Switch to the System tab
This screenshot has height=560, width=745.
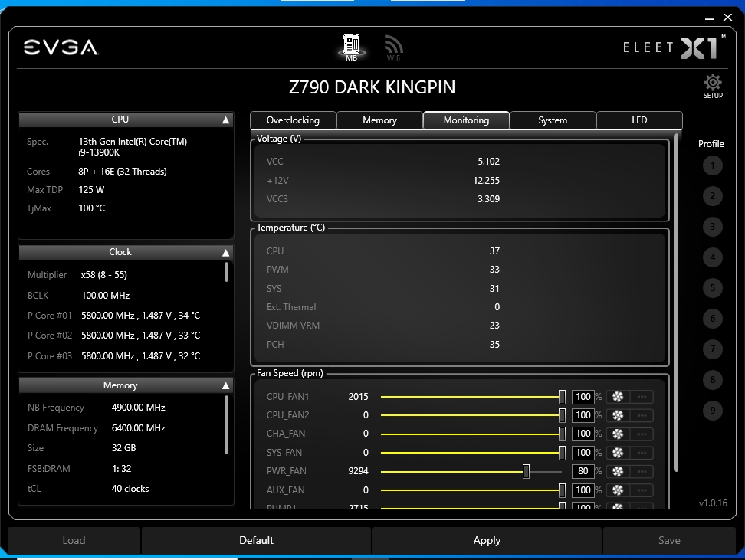click(x=553, y=120)
